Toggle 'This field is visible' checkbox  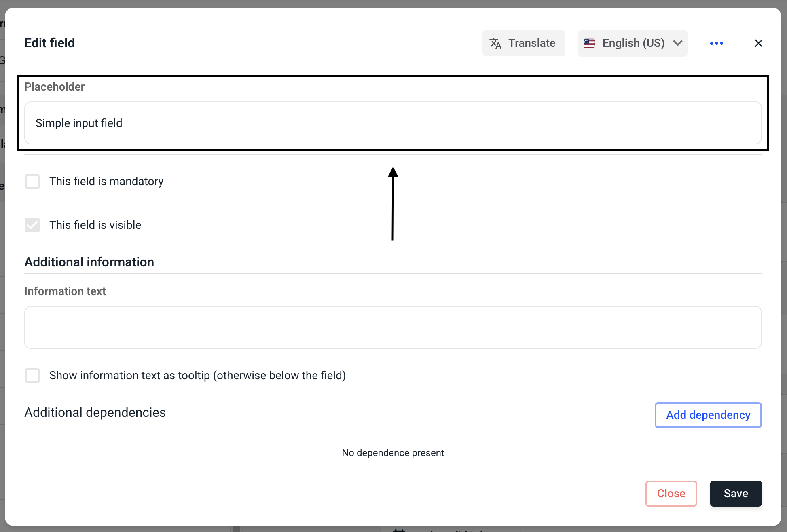(32, 225)
